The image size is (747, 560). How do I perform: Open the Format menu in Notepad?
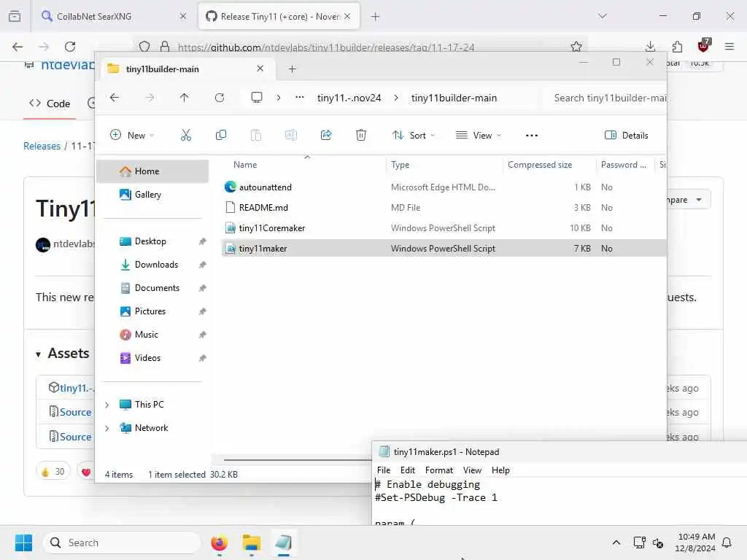[439, 470]
